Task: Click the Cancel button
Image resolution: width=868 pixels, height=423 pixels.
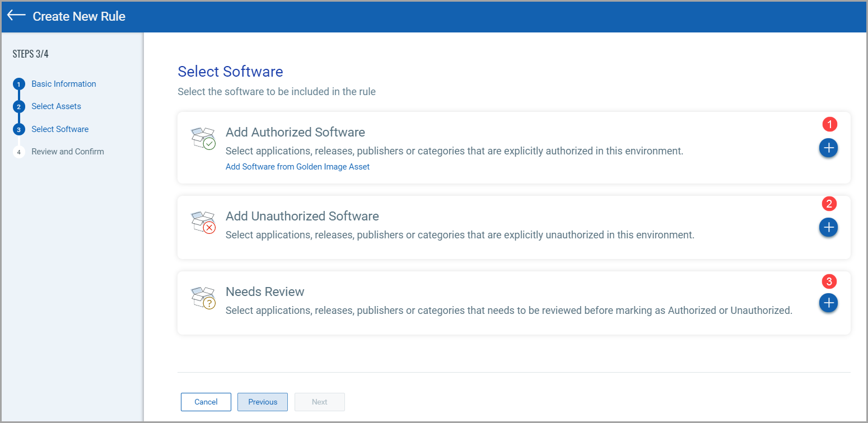Action: [x=206, y=402]
